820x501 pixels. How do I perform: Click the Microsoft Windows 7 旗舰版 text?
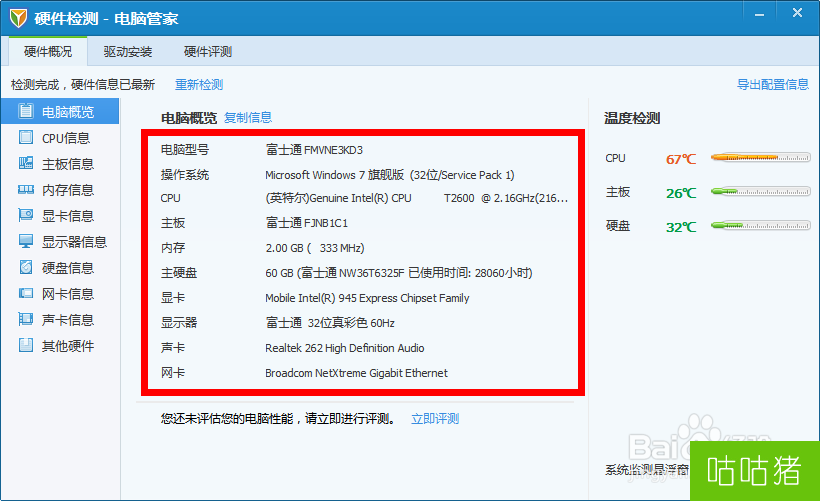pyautogui.click(x=390, y=175)
